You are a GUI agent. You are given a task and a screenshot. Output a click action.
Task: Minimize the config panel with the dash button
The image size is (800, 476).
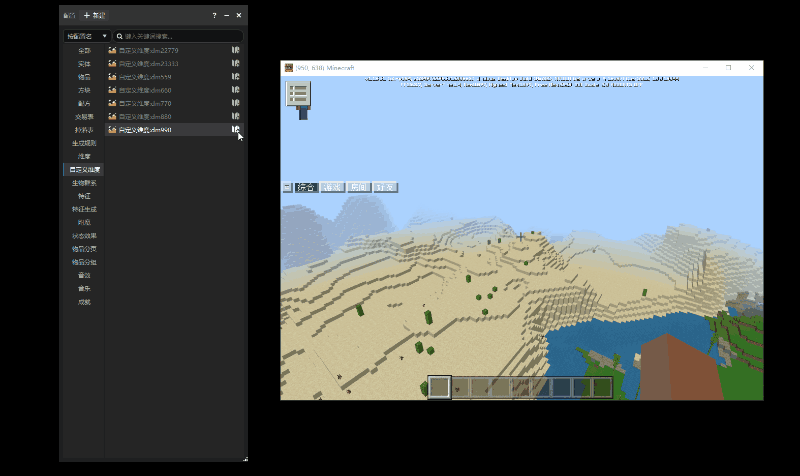coord(227,15)
